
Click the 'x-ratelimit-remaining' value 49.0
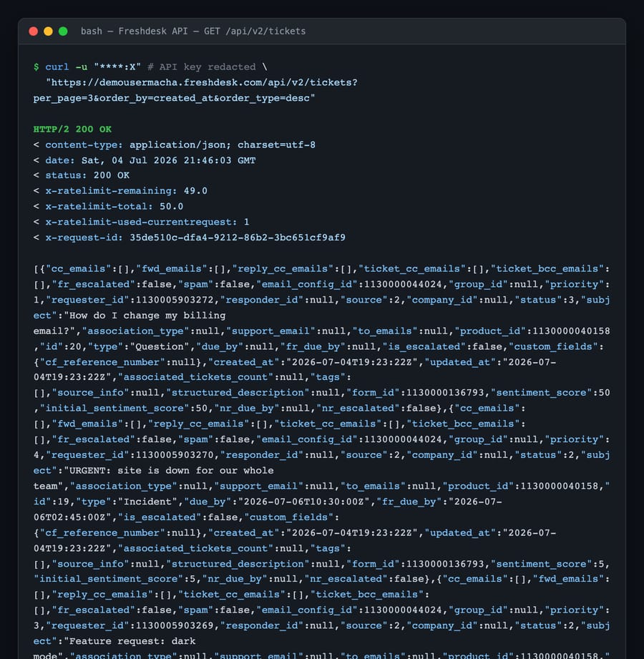(195, 191)
